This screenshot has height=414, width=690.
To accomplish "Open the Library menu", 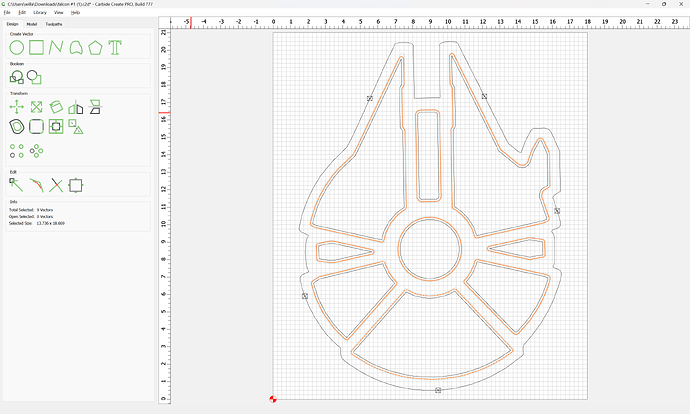I will (40, 12).
